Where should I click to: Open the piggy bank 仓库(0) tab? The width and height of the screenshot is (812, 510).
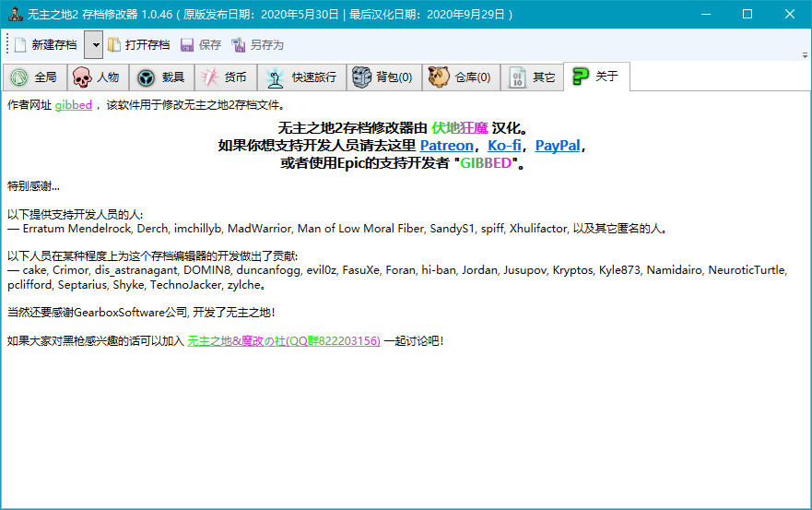point(461,77)
